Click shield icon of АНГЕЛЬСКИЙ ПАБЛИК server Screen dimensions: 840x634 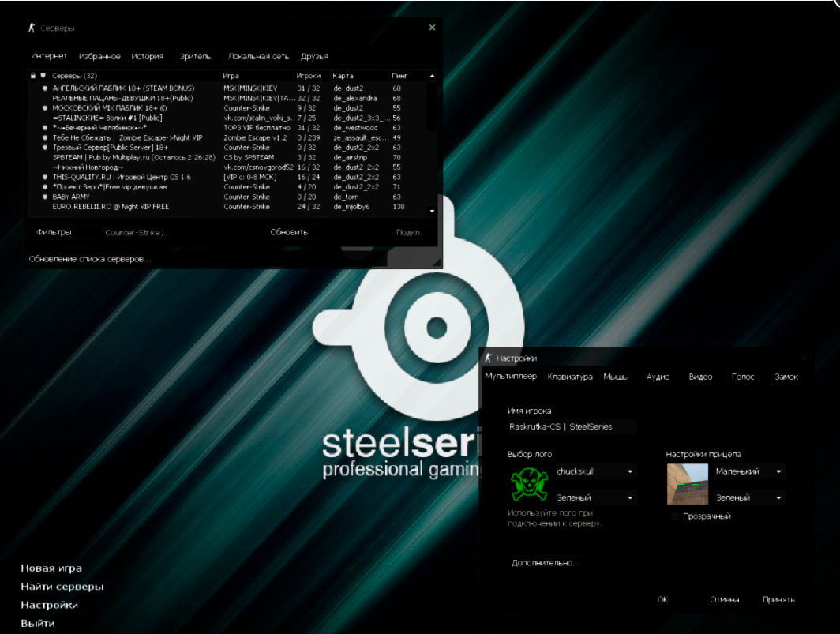click(x=45, y=88)
